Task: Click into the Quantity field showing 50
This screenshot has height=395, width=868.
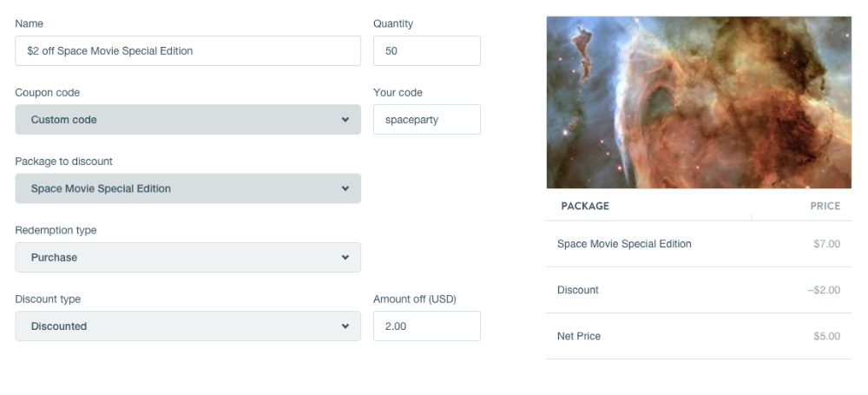Action: 426,51
